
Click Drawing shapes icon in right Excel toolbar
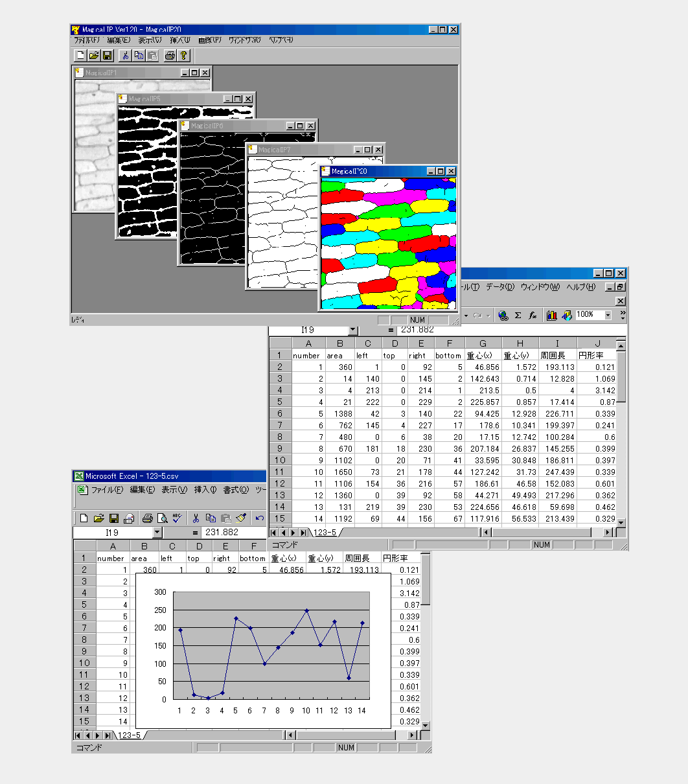(566, 315)
